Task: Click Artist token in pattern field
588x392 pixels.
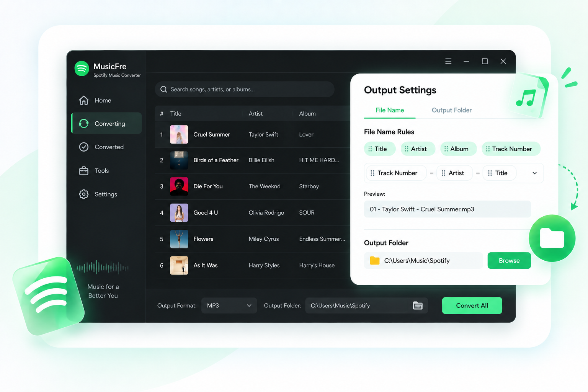Action: 455,173
